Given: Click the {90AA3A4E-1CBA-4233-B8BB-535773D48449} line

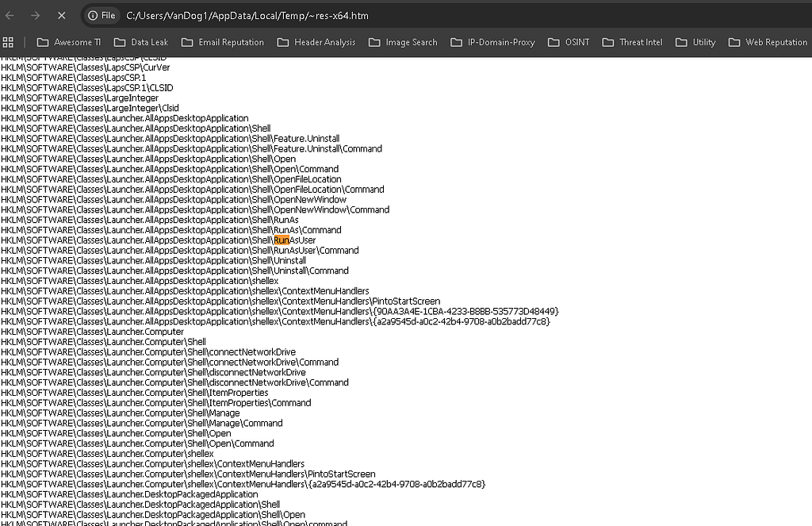Looking at the screenshot, I should coord(280,312).
